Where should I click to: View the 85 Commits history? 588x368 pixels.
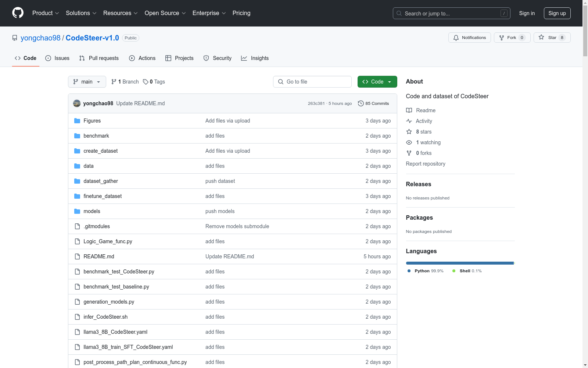click(373, 103)
